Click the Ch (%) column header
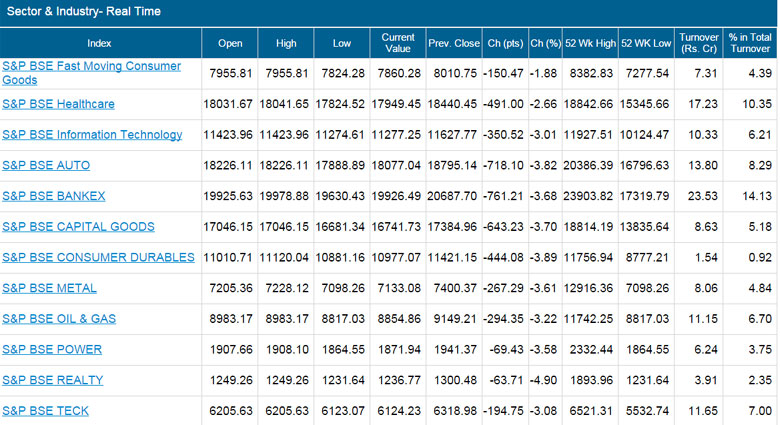The image size is (780, 425). tap(546, 43)
